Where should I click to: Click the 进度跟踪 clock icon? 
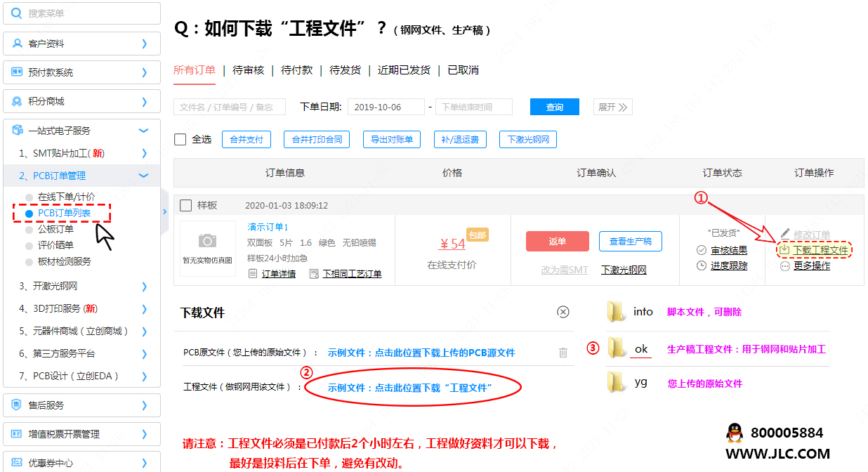point(702,265)
